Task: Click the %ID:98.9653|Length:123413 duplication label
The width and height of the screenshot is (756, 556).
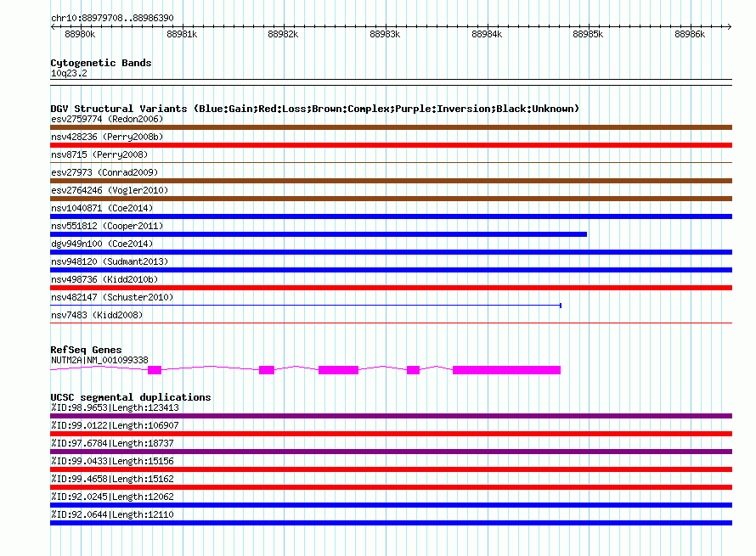Action: pos(115,407)
